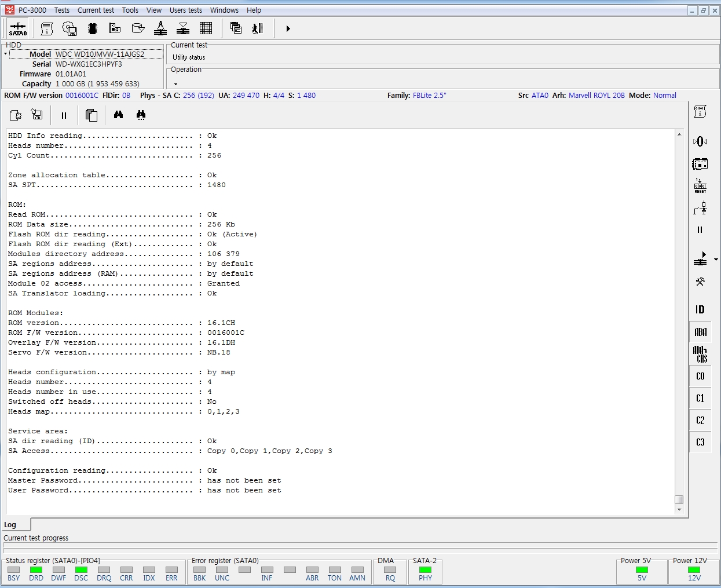This screenshot has width=721, height=588.
Task: Open dropdown arrow beside heads play icon
Action: (x=716, y=260)
